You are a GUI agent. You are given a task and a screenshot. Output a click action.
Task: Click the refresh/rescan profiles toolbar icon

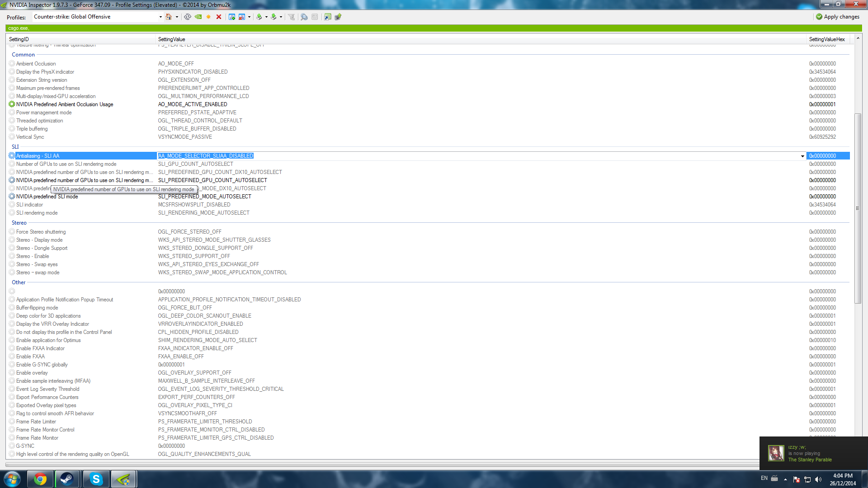[188, 17]
